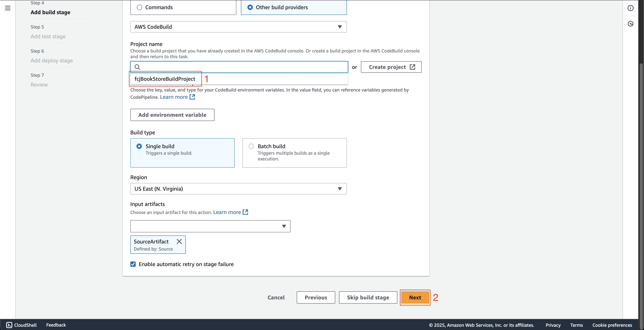Click Skip build stage button
Image resolution: width=644 pixels, height=330 pixels.
coord(368,297)
